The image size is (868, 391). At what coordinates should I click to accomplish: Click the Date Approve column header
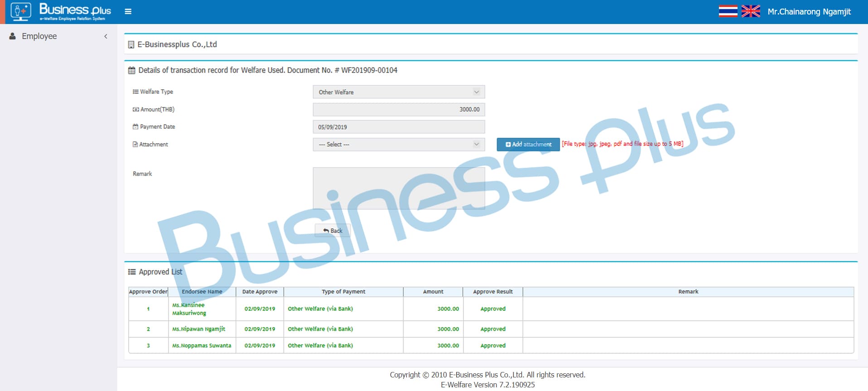[260, 292]
